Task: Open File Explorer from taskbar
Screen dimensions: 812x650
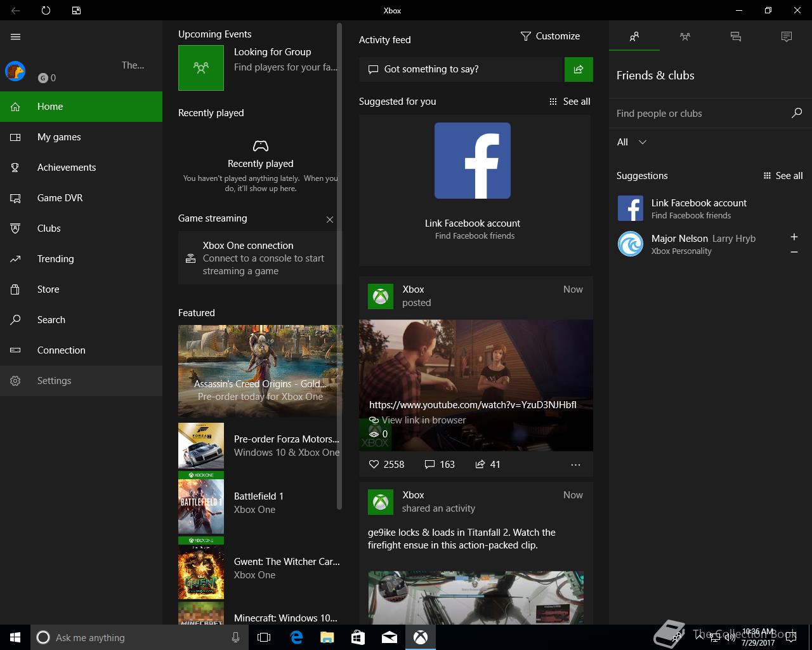Action: tap(327, 637)
